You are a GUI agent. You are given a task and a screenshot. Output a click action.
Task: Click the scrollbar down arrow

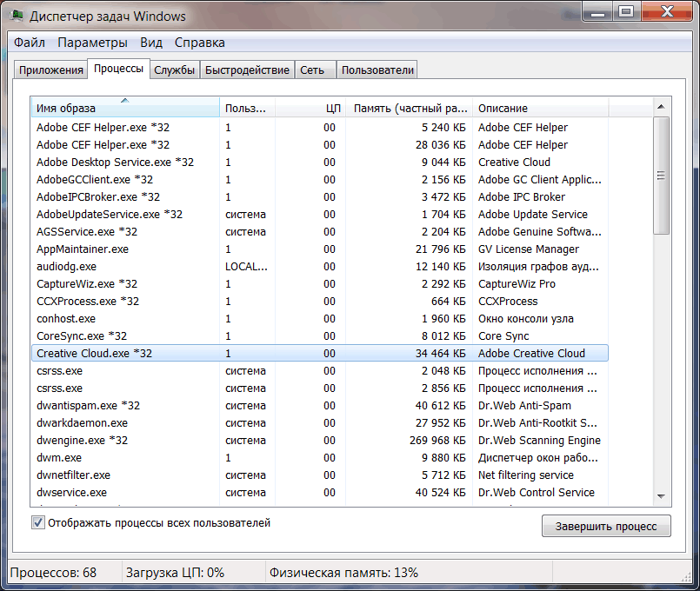661,496
